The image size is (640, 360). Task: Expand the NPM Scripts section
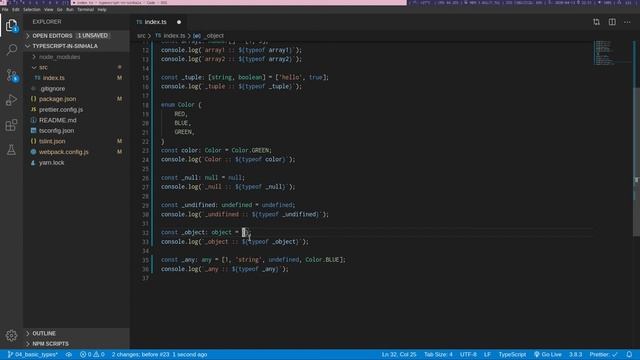pyautogui.click(x=76, y=344)
